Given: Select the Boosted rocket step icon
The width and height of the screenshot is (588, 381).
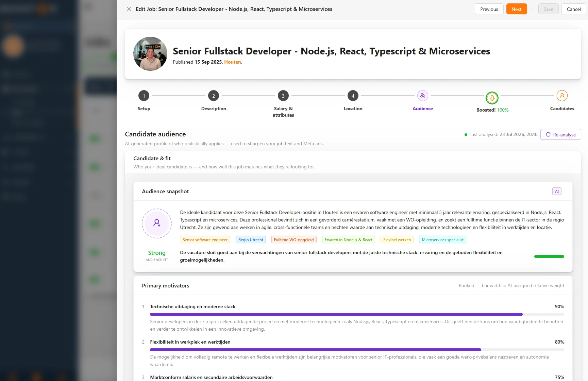Looking at the screenshot, I should point(492,98).
